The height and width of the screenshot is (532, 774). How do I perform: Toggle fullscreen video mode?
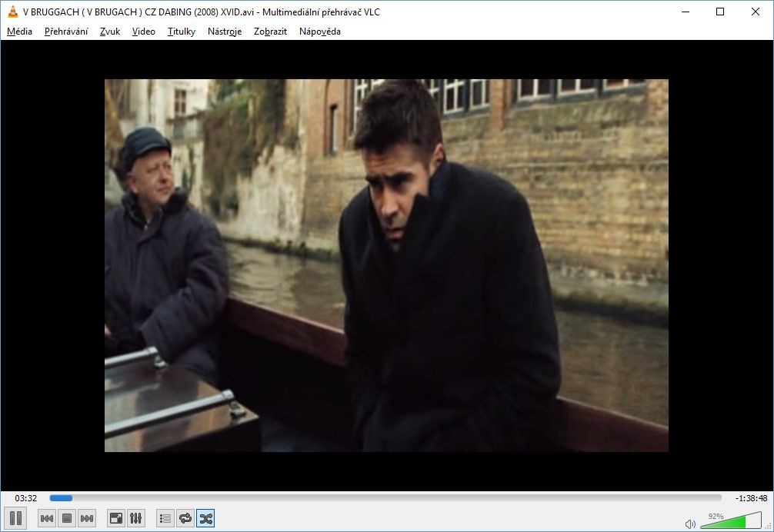tap(116, 518)
